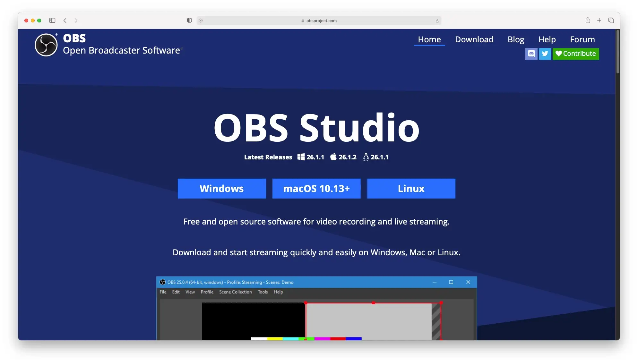Click the Windows download button
The height and width of the screenshot is (364, 638).
(221, 188)
